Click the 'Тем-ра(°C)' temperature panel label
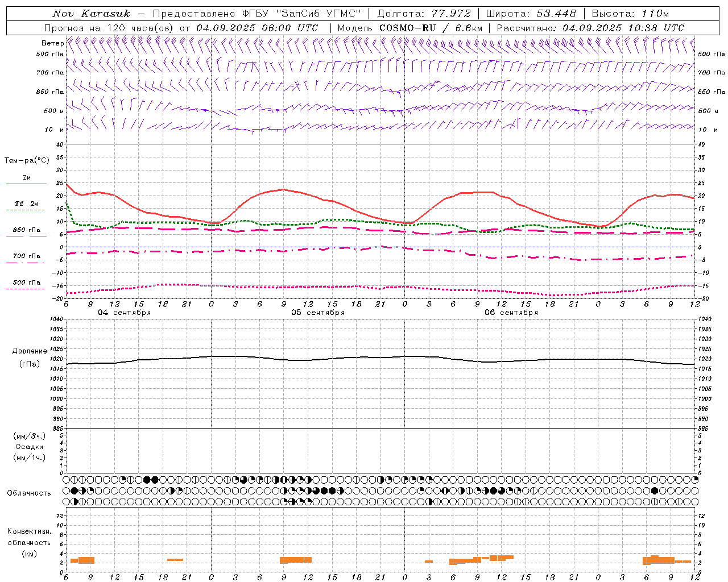The height and width of the screenshot is (582, 728). coord(27,161)
